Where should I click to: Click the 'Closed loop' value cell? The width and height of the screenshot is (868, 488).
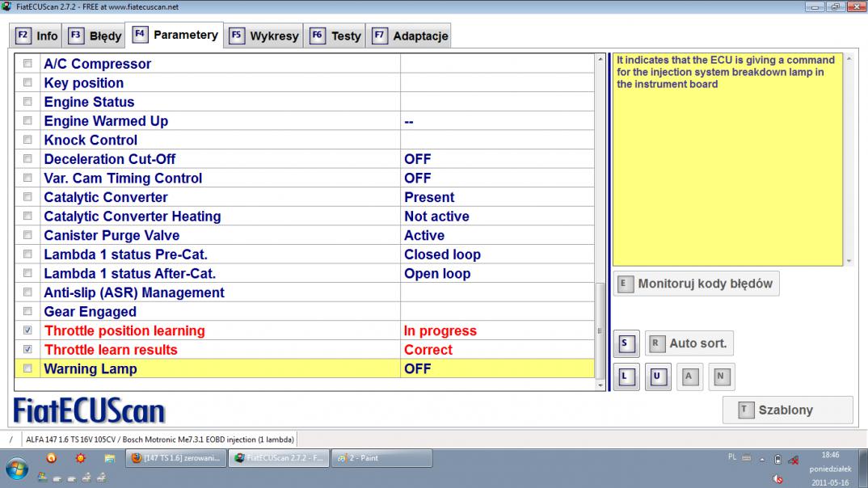pos(497,255)
